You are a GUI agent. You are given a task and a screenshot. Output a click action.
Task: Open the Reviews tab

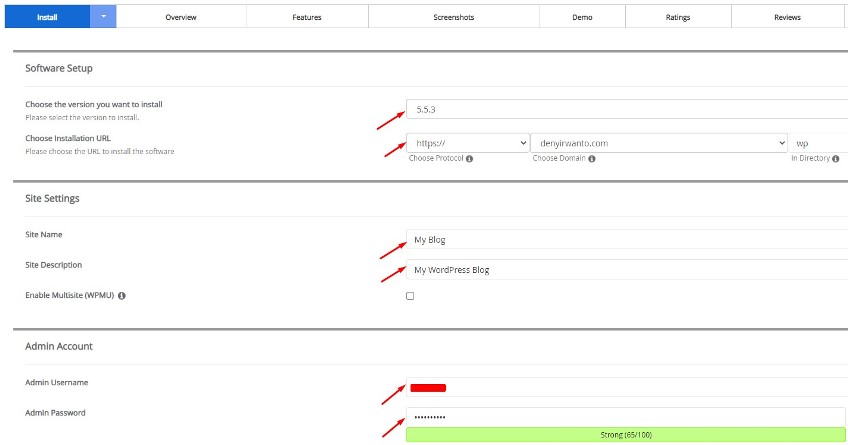coord(787,17)
